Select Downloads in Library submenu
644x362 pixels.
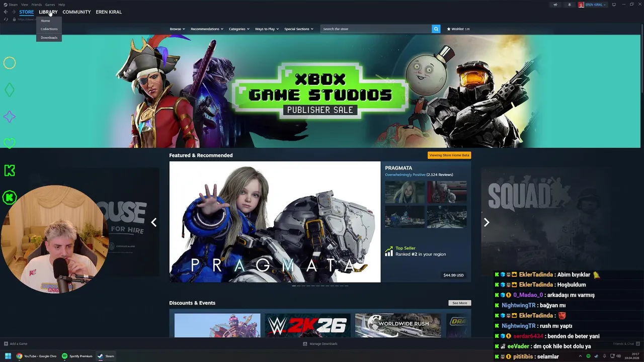tap(49, 37)
